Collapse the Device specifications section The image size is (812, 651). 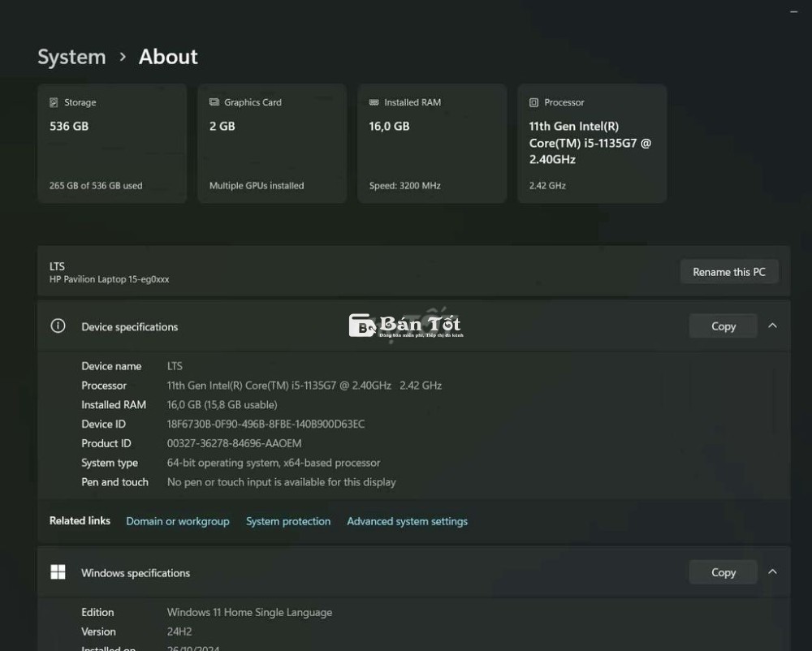(x=772, y=325)
